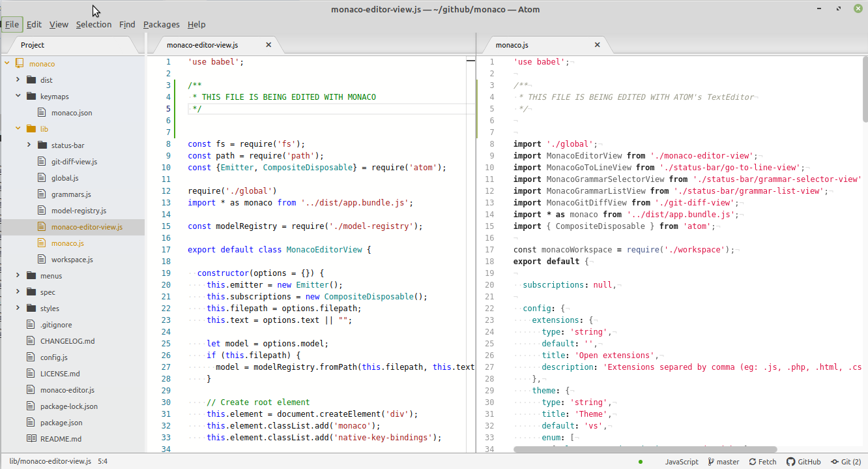868x469 pixels.
Task: Close the monaco.js tab
Action: 597,45
